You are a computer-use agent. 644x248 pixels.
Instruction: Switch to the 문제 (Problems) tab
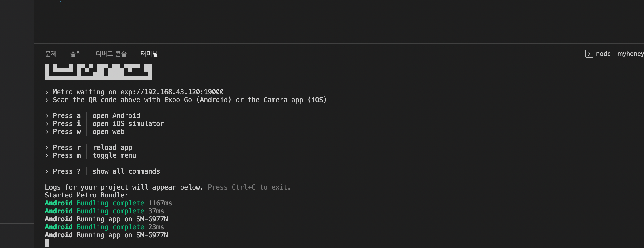(x=51, y=54)
